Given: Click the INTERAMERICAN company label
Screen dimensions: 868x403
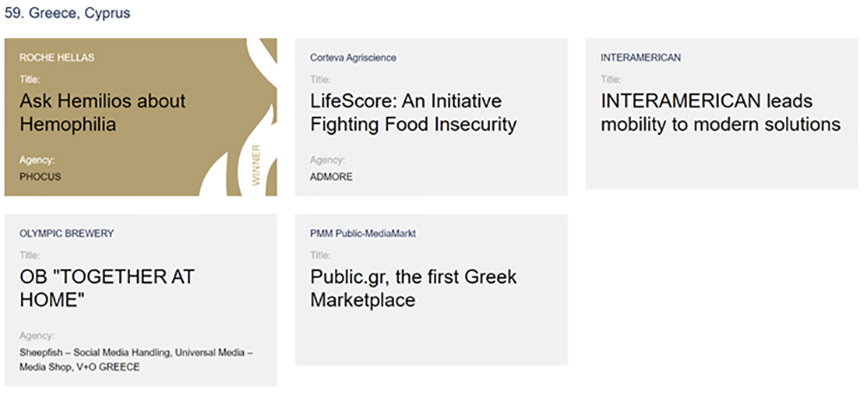Looking at the screenshot, I should pos(641,58).
